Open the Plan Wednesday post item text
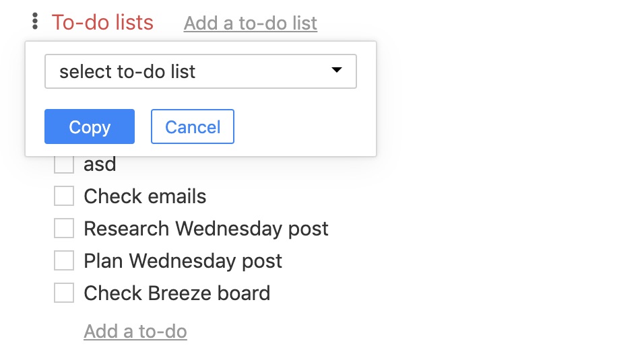Viewport: 644px width, 362px height. pos(183,261)
